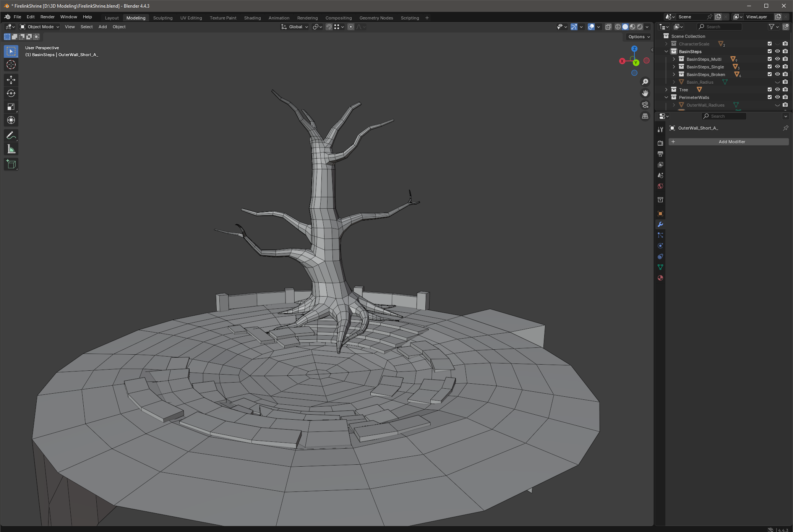Select the 3D Cursor tool
Screen dimensions: 793x532
click(x=11, y=65)
